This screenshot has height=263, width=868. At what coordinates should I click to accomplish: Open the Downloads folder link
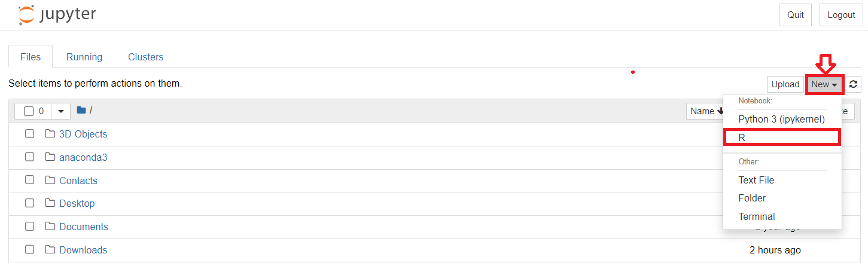pyautogui.click(x=83, y=250)
